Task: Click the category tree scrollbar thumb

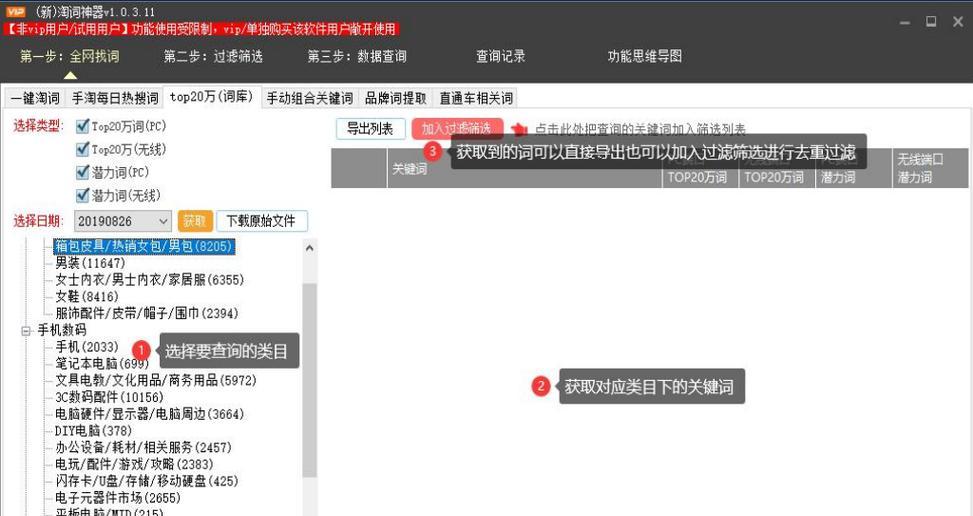Action: tap(310, 380)
